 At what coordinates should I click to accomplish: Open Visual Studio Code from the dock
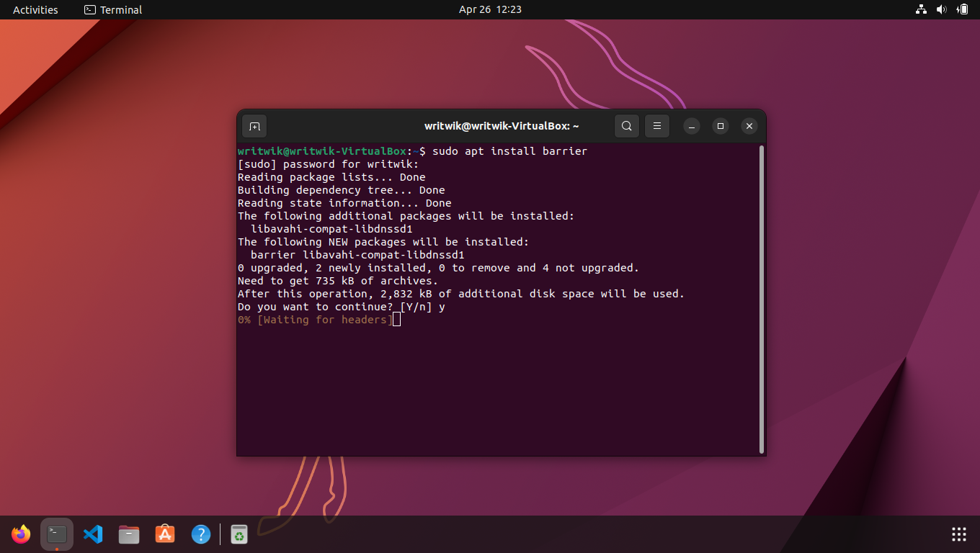tap(93, 534)
